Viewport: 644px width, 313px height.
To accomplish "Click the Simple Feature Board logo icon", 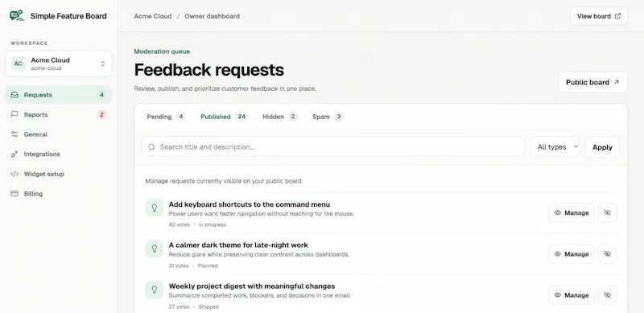I will pyautogui.click(x=17, y=16).
